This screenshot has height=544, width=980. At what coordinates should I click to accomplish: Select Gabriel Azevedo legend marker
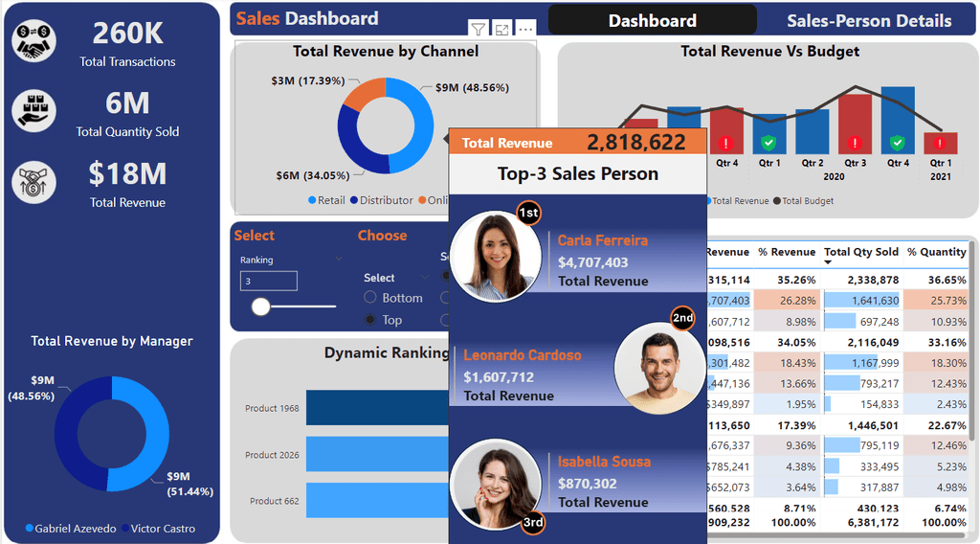(x=29, y=529)
